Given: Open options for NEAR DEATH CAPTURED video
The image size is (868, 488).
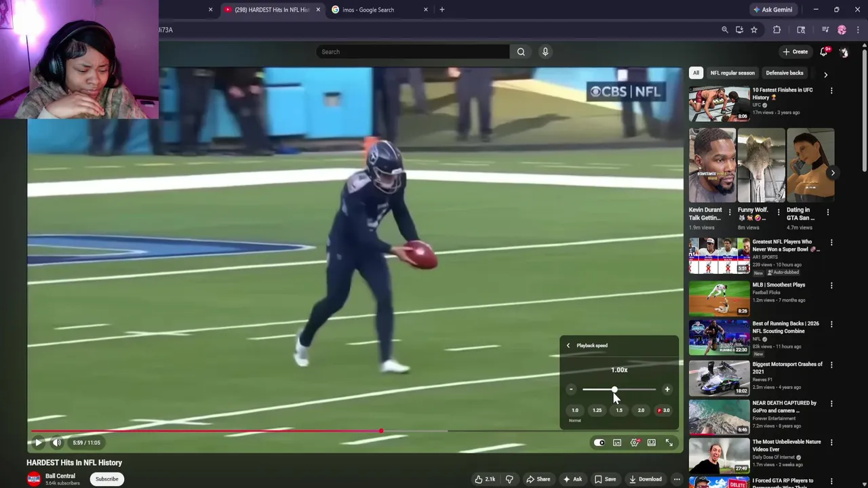Looking at the screenshot, I should coord(831,403).
